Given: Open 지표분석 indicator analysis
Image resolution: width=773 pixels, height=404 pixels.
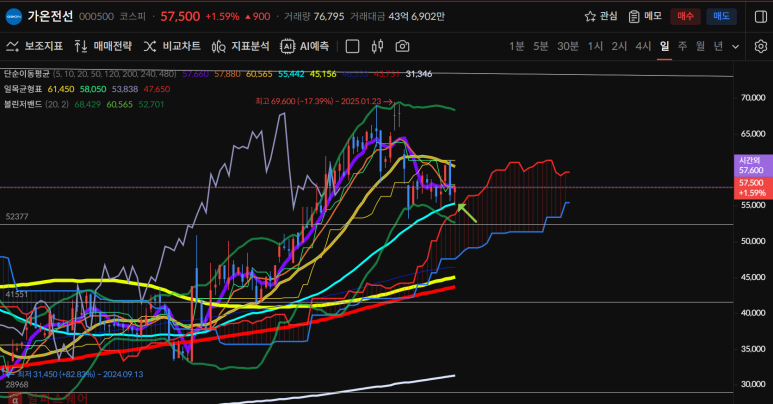Looking at the screenshot, I should pyautogui.click(x=240, y=46).
